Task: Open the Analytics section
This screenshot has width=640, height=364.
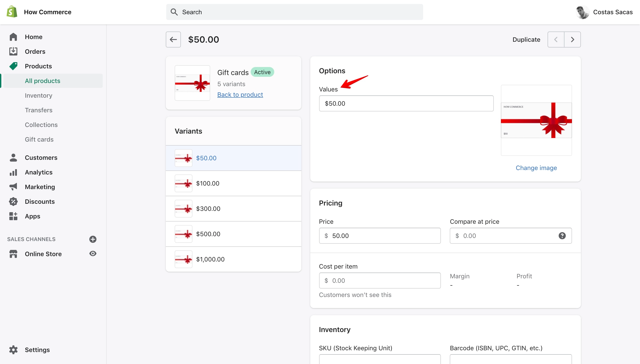Action: point(38,172)
